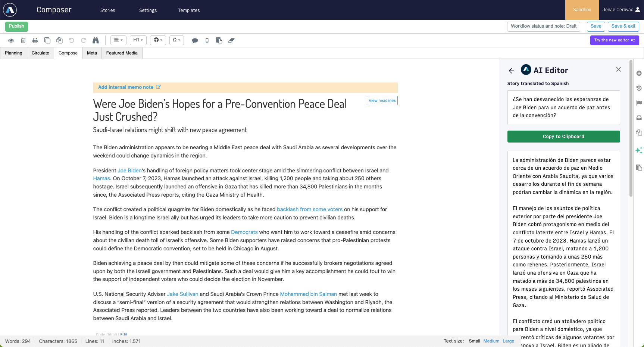Switch to the Circulate tab
Image resolution: width=644 pixels, height=347 pixels.
[x=40, y=53]
